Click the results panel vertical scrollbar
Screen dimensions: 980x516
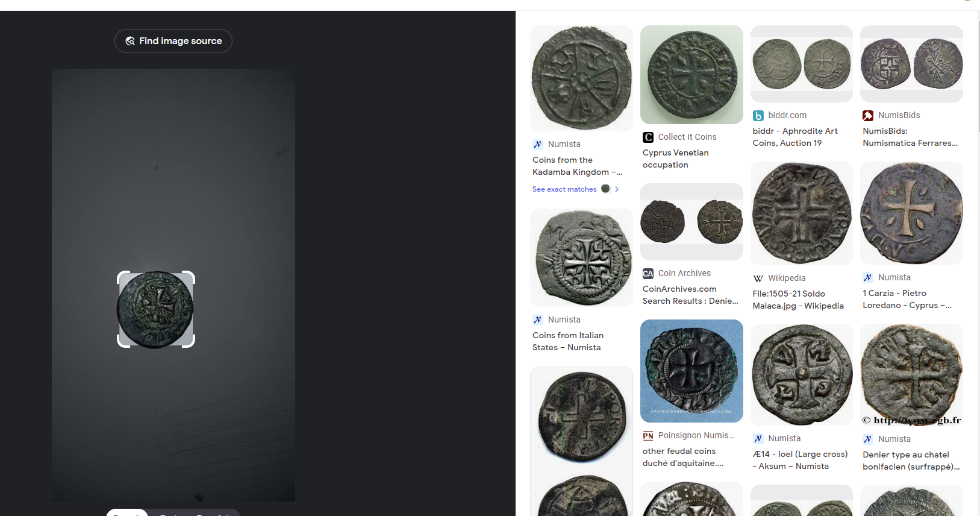coord(978,75)
